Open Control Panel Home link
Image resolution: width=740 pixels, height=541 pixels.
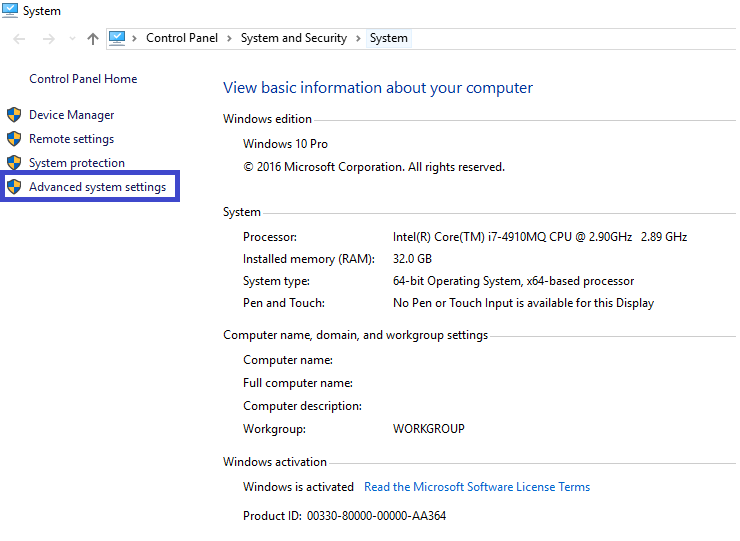pos(83,79)
